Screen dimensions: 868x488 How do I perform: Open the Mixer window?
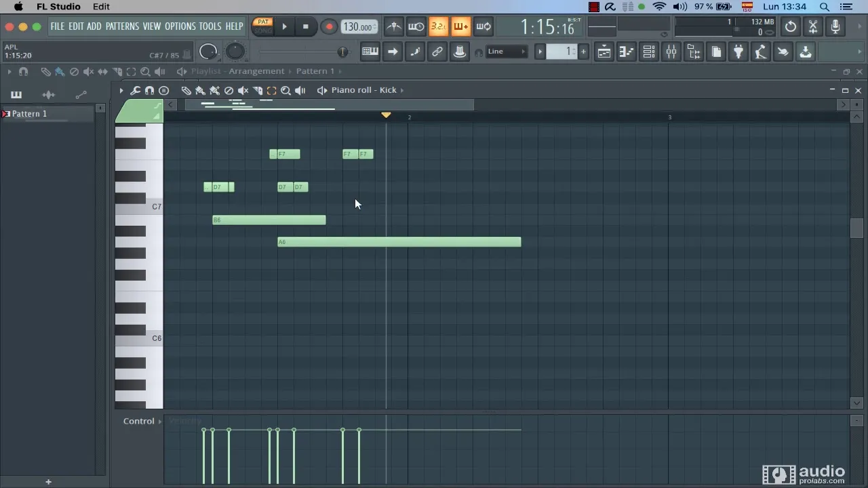[671, 52]
